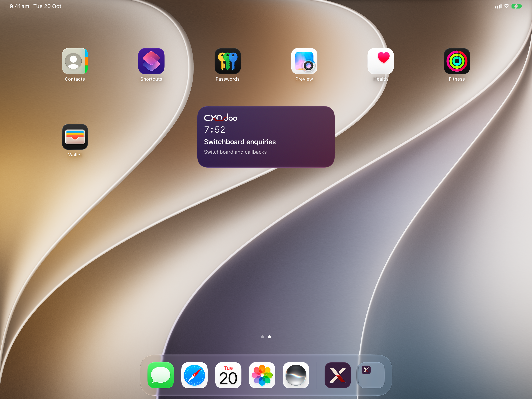Viewport: 532px width, 399px height.
Task: Open Photos from the dock
Action: pos(262,375)
